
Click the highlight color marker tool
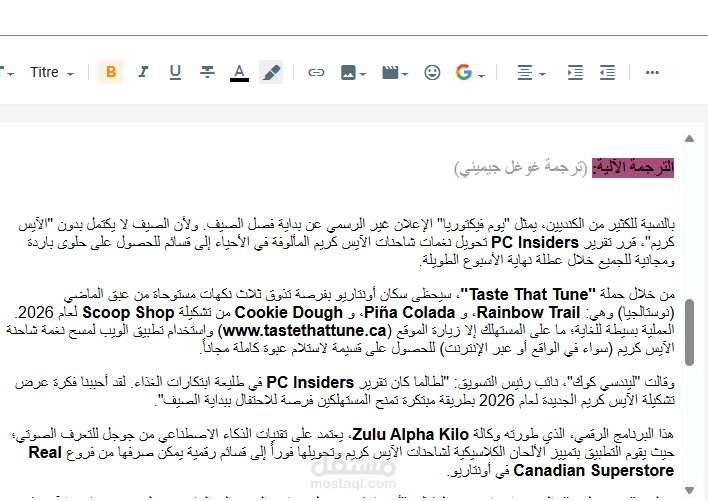(x=271, y=72)
